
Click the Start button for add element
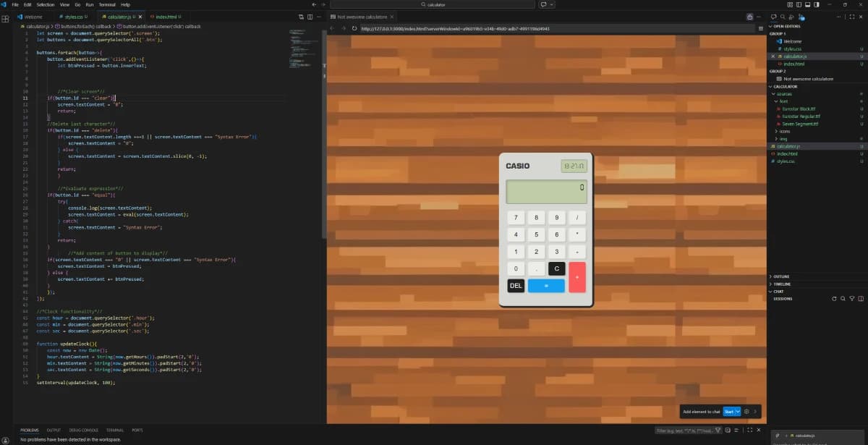[728, 412]
